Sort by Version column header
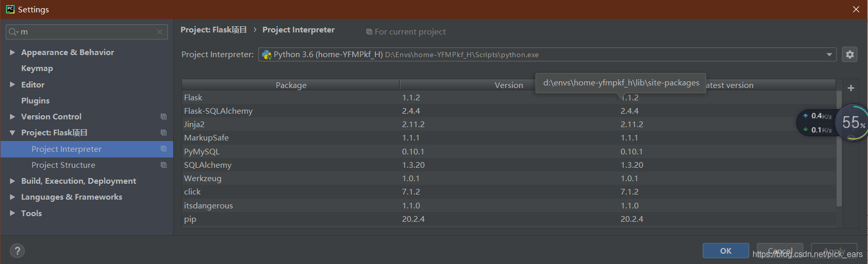Screen dimensions: 868x264 509,85
